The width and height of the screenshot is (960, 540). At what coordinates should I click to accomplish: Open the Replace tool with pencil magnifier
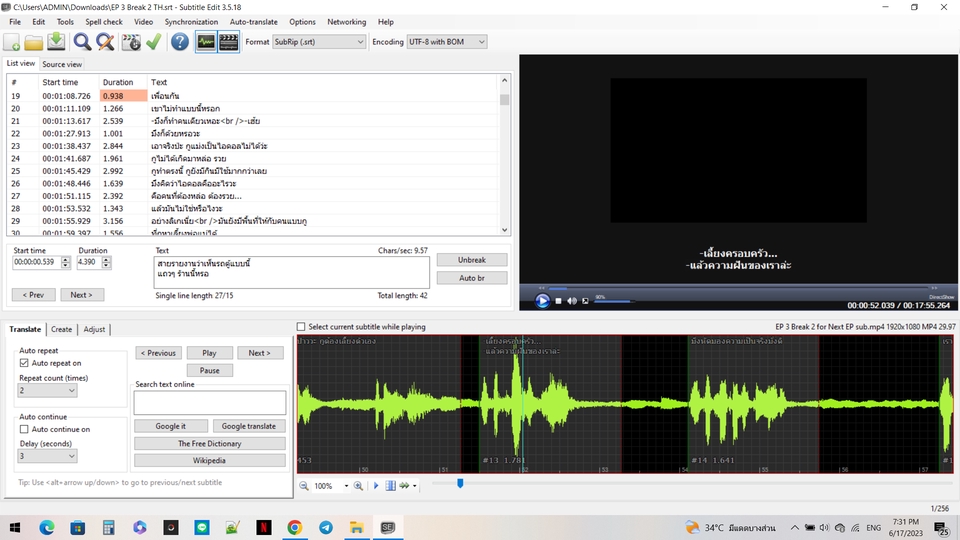[105, 42]
